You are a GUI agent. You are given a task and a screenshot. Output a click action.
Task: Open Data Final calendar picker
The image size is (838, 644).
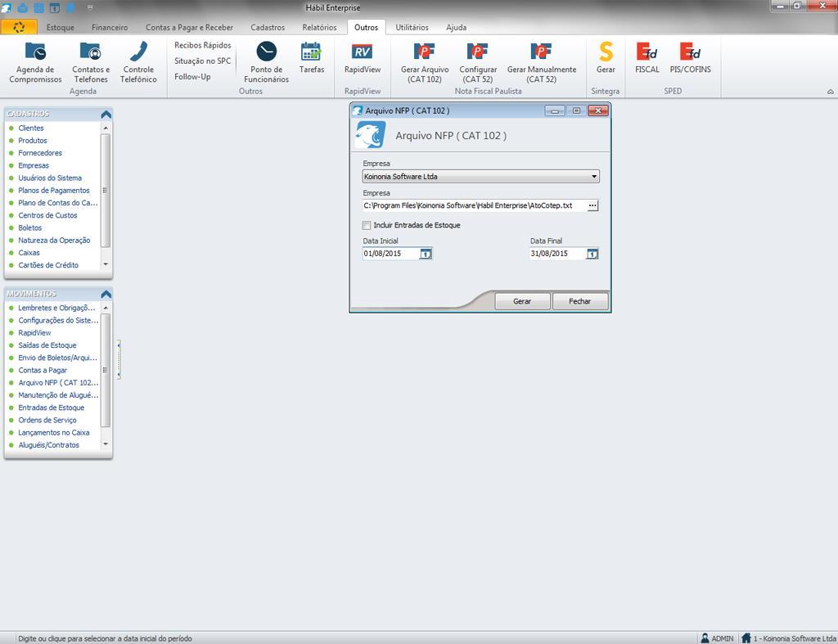pos(592,254)
